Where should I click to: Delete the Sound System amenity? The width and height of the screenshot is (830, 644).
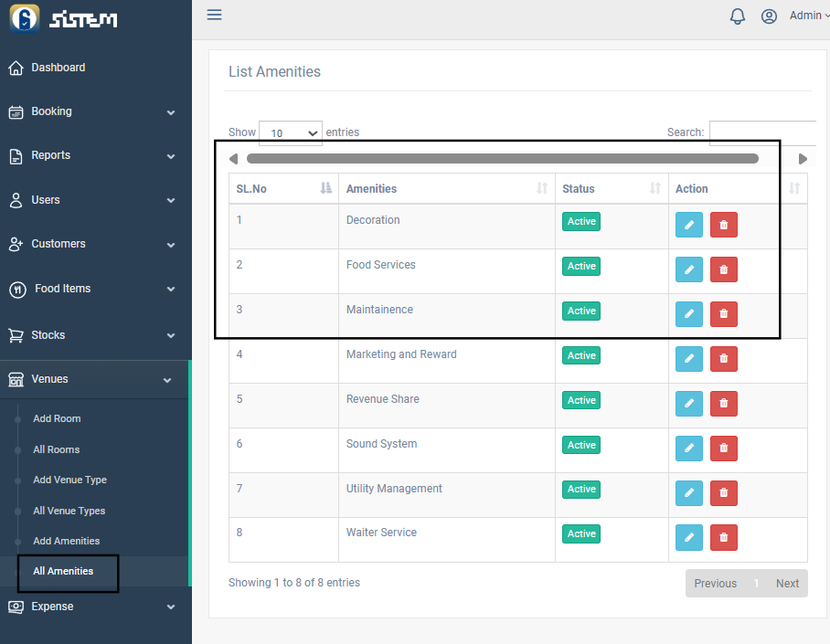click(724, 449)
